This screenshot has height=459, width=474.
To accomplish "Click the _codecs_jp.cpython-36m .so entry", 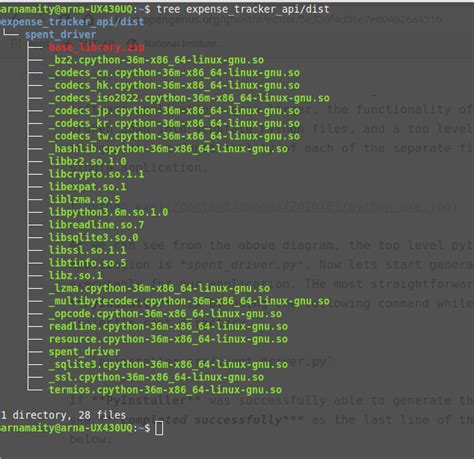I will pos(174,111).
